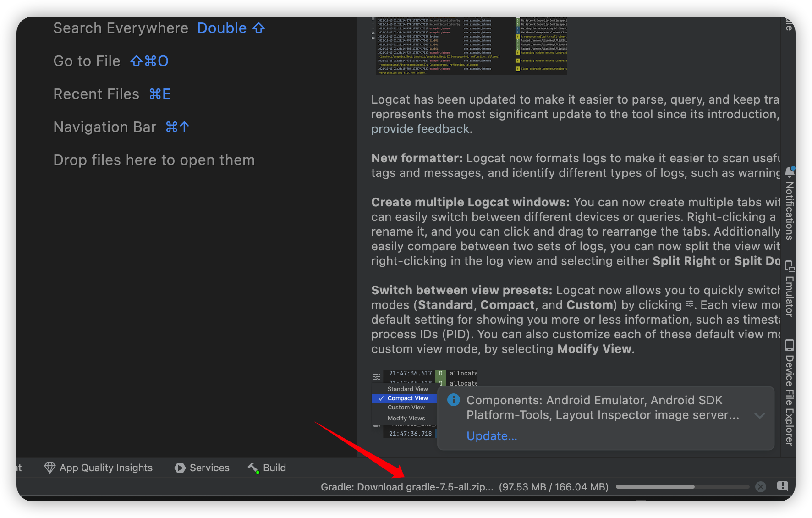812x518 pixels.
Task: Click Drop files here to open them text
Action: coord(154,160)
